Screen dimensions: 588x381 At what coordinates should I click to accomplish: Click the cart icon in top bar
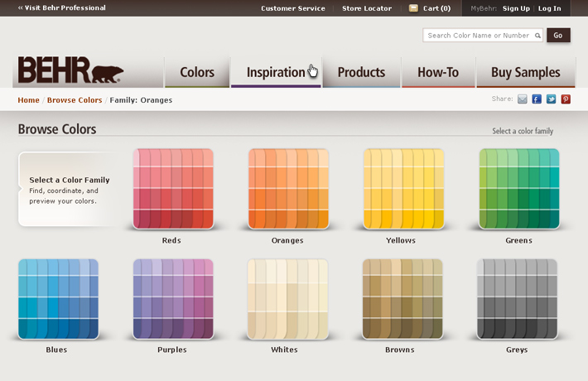tap(413, 8)
